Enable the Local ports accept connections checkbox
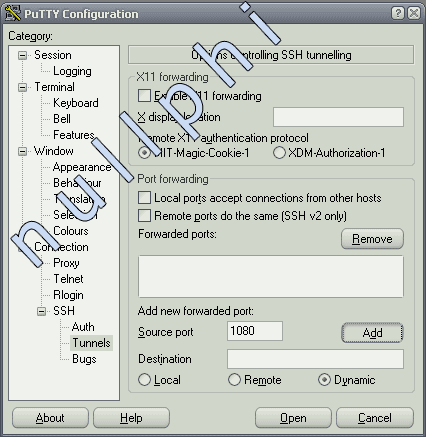Screen dimensions: 426x437 (x=144, y=198)
